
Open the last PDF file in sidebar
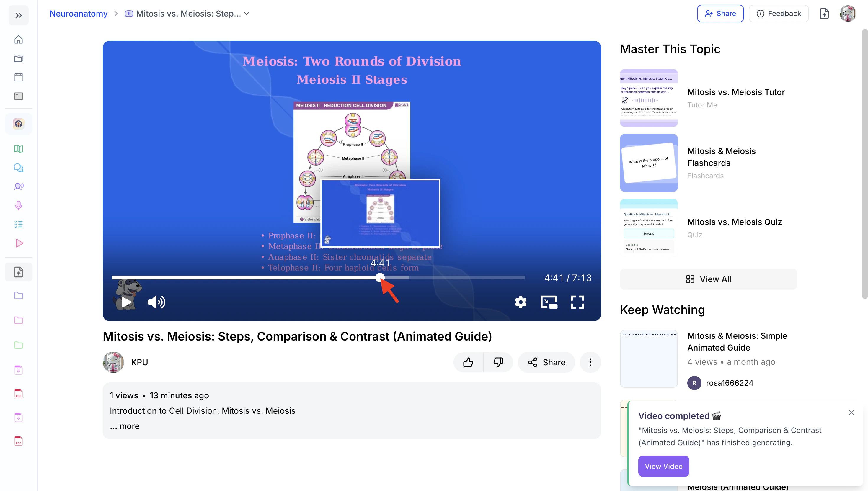(x=19, y=441)
